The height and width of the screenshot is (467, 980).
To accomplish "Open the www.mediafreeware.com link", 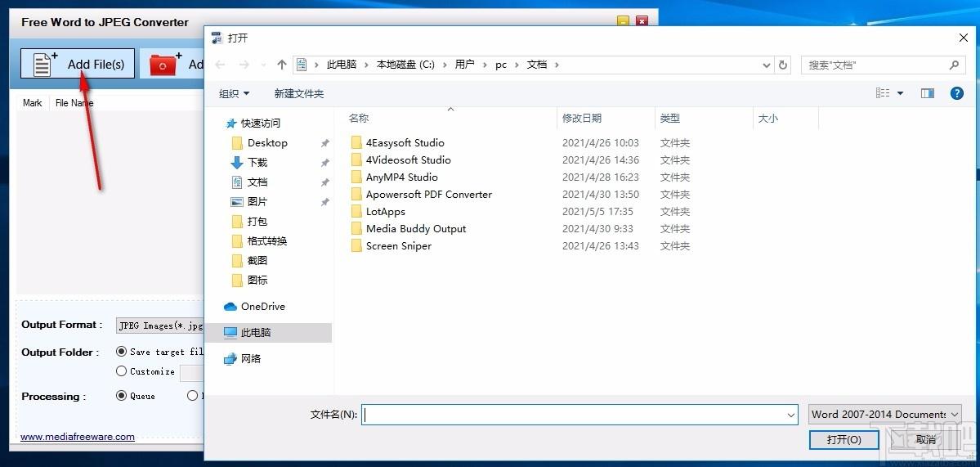I will coord(78,437).
